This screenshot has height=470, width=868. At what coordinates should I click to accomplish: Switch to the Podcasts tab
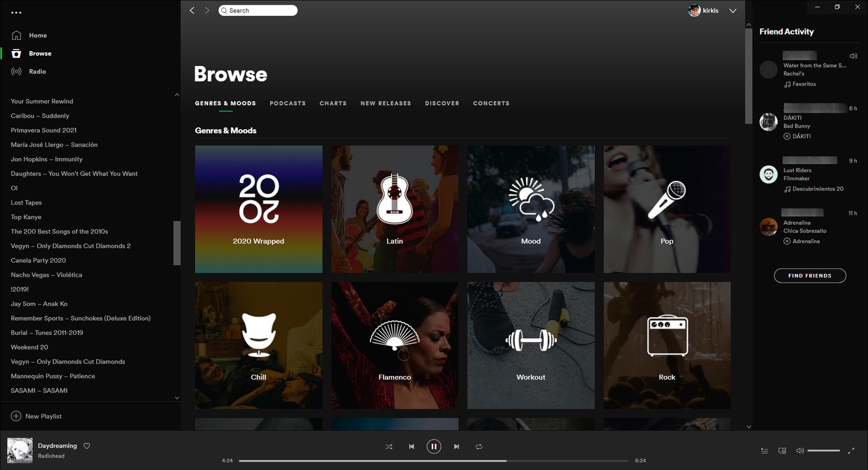click(288, 103)
